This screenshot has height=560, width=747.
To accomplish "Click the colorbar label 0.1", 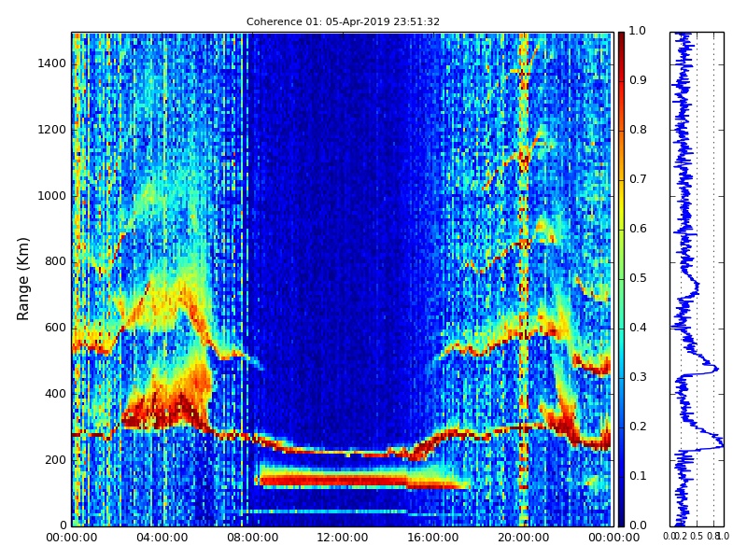I will tap(638, 476).
